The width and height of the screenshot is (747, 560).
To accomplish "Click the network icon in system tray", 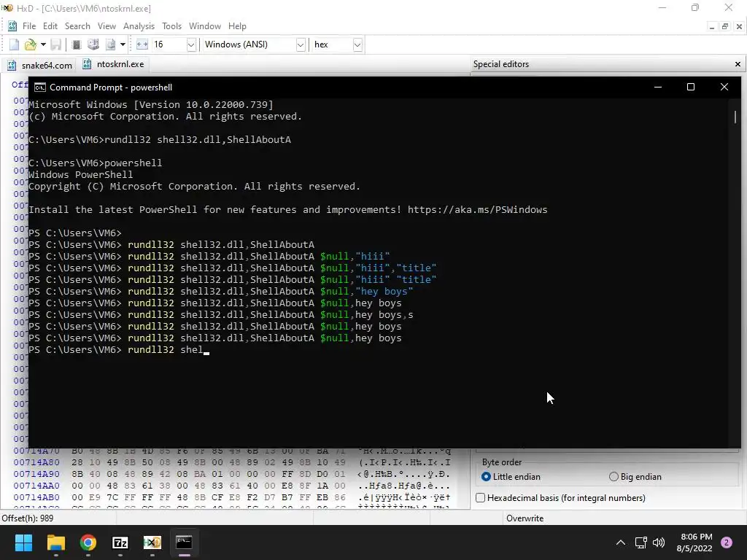I will pyautogui.click(x=641, y=542).
